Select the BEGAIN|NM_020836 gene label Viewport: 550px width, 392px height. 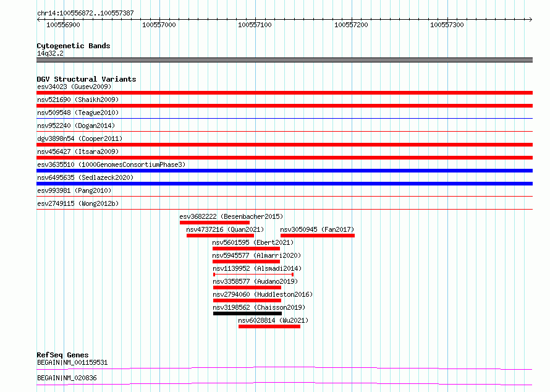[x=67, y=378]
